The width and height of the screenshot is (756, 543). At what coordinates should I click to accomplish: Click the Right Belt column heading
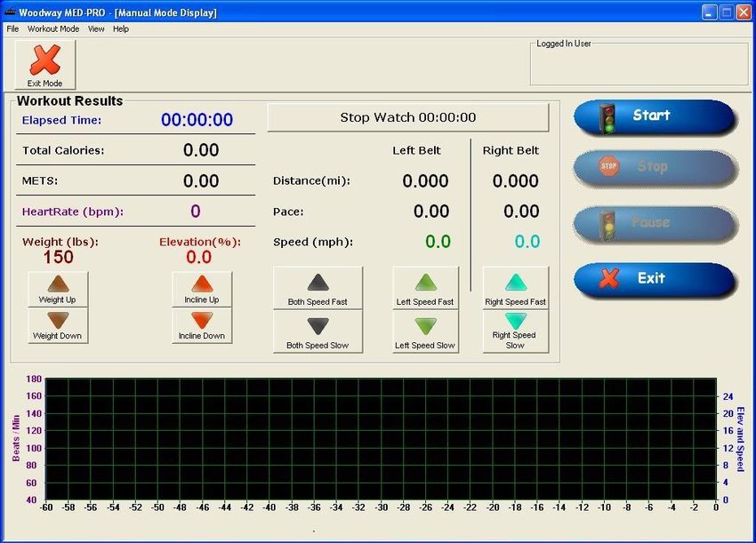(511, 150)
